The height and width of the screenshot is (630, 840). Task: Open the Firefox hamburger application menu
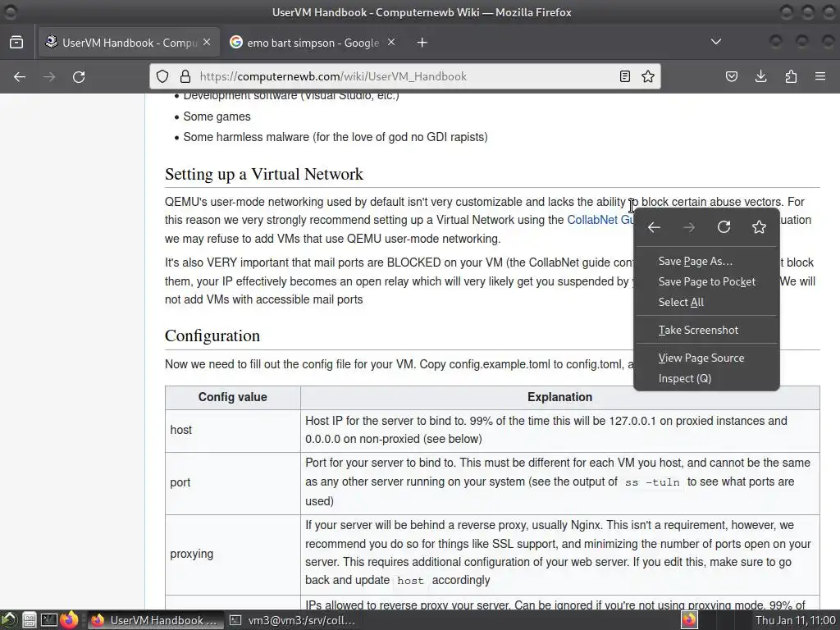(x=820, y=76)
